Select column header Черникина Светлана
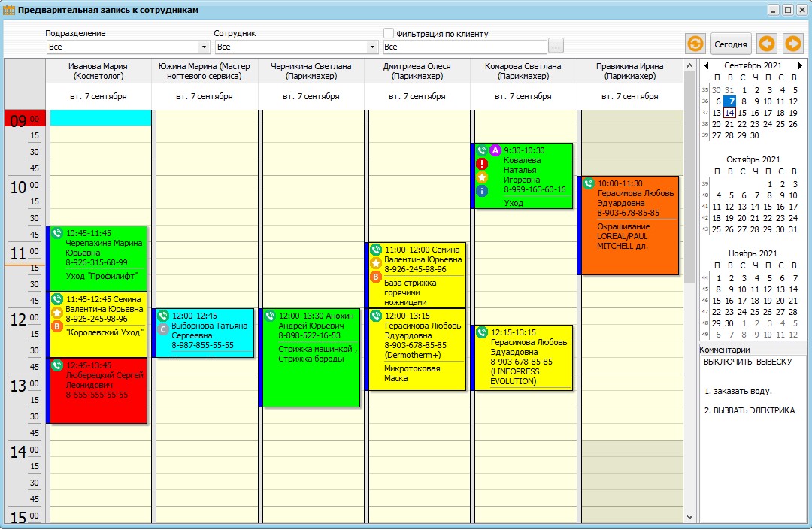Viewport: 812px width, 530px height. [311, 71]
